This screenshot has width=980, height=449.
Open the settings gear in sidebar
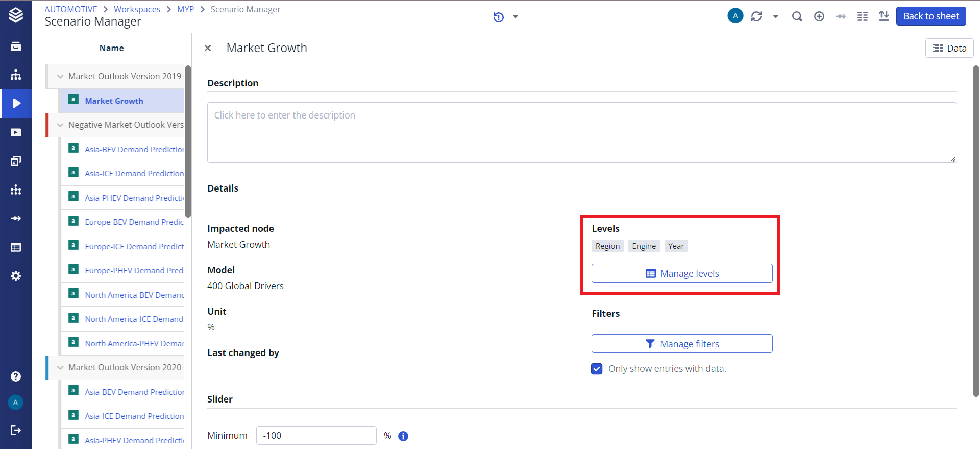(16, 276)
